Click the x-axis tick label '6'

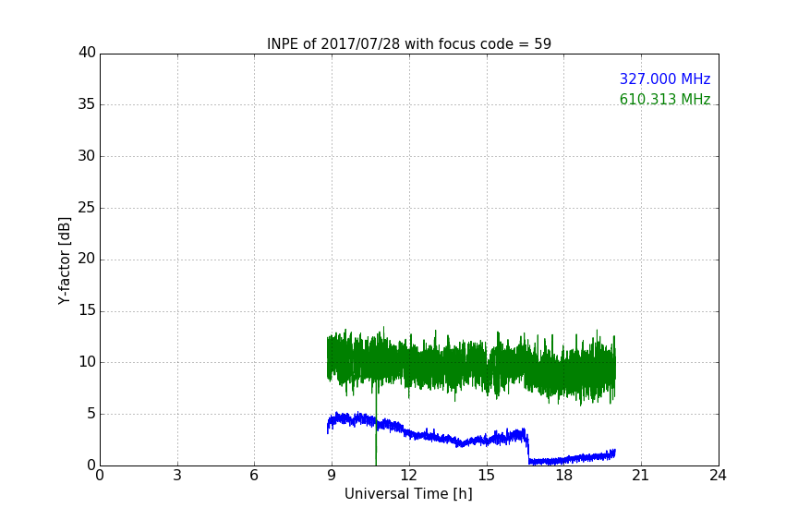[254, 476]
